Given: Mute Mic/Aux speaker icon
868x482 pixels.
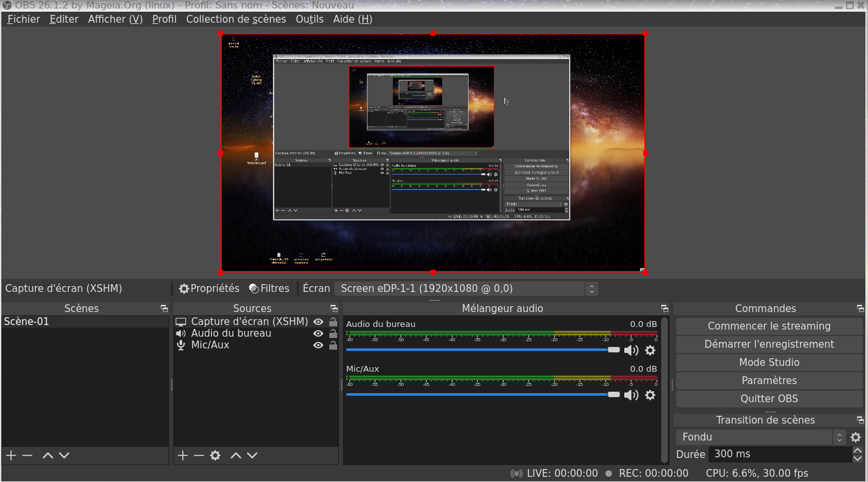Looking at the screenshot, I should point(631,395).
